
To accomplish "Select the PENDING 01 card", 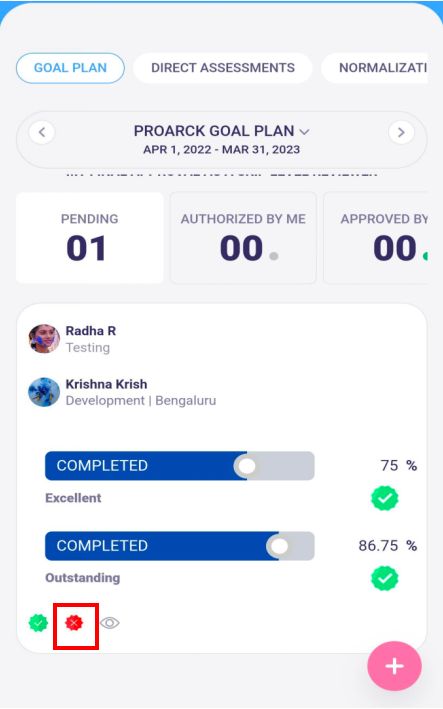I will coord(90,238).
